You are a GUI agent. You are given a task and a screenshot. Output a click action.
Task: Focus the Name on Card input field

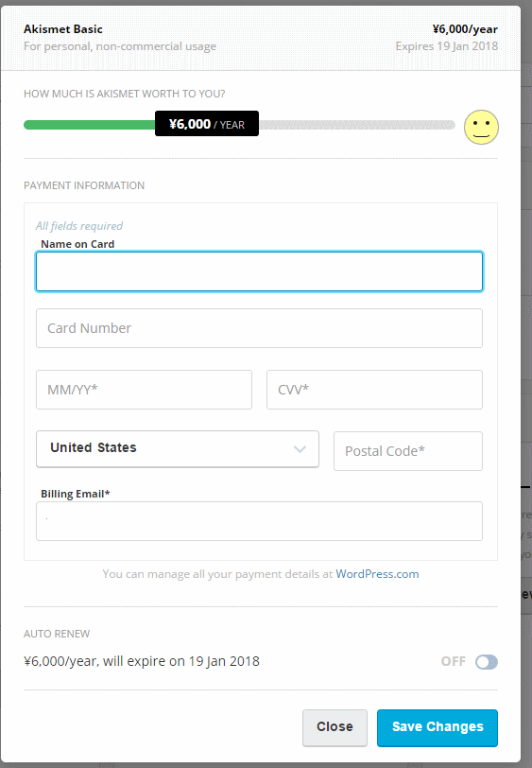pyautogui.click(x=260, y=271)
